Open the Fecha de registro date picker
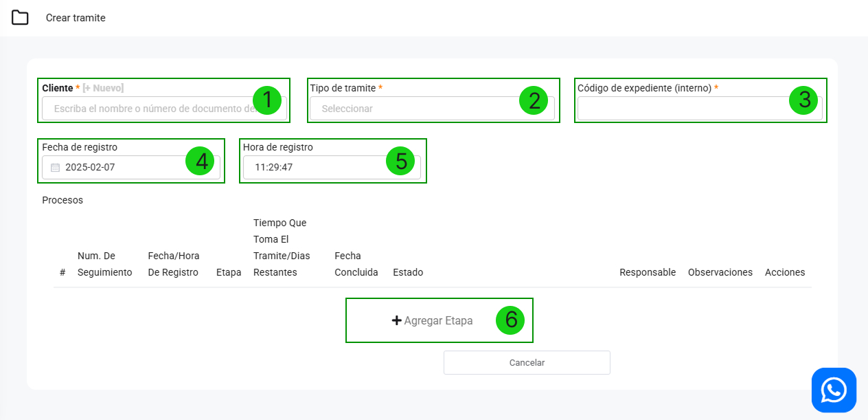The height and width of the screenshot is (420, 868). point(124,167)
